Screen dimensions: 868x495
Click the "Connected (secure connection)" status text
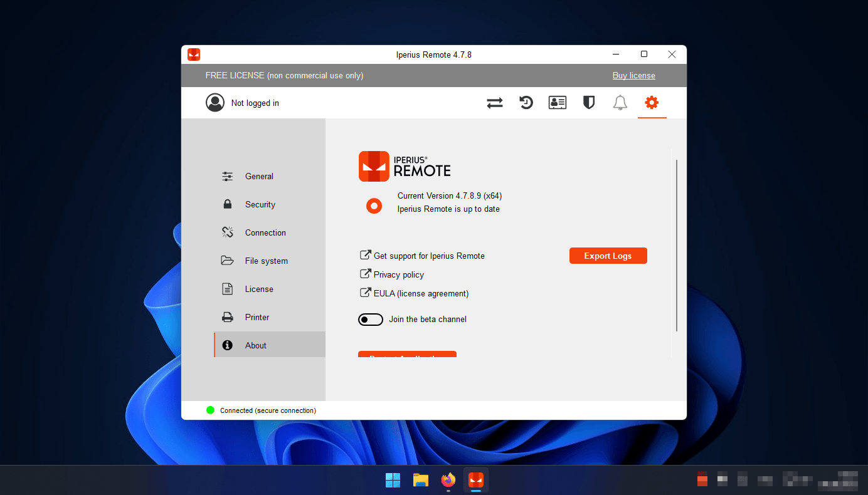click(x=268, y=411)
